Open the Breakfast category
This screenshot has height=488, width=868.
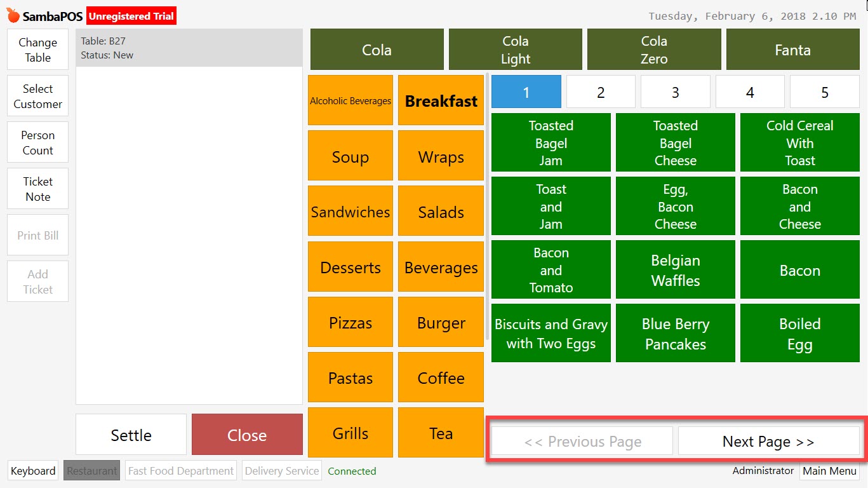click(441, 100)
